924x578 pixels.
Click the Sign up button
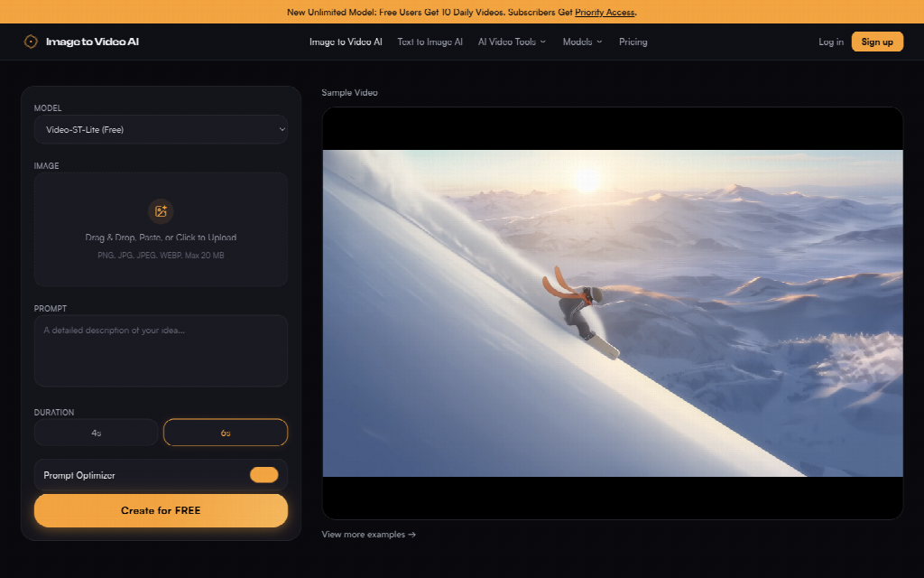[x=877, y=42]
